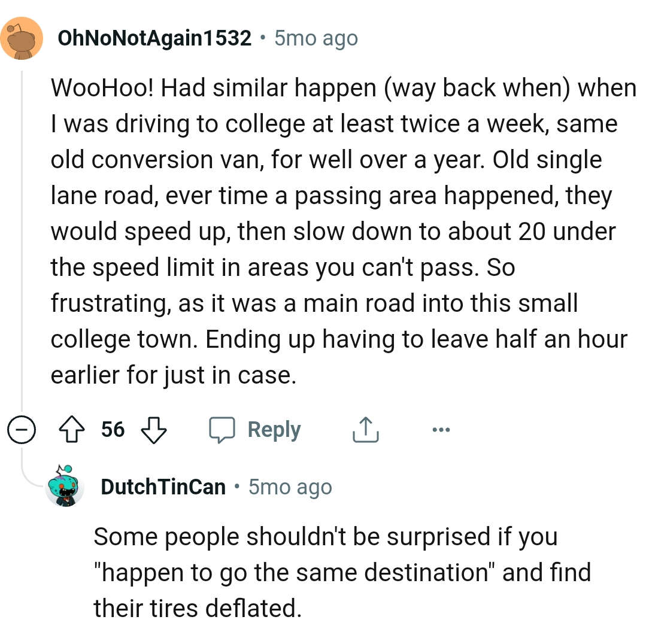The height and width of the screenshot is (644, 646).
Task: Click the vote count showing 56
Action: point(113,429)
